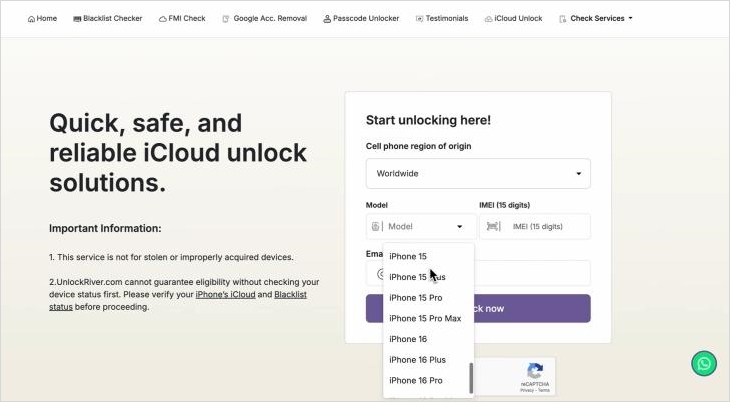Viewport: 730px width, 402px height.
Task: Click the Google Acc. Removal icon
Action: (x=226, y=19)
